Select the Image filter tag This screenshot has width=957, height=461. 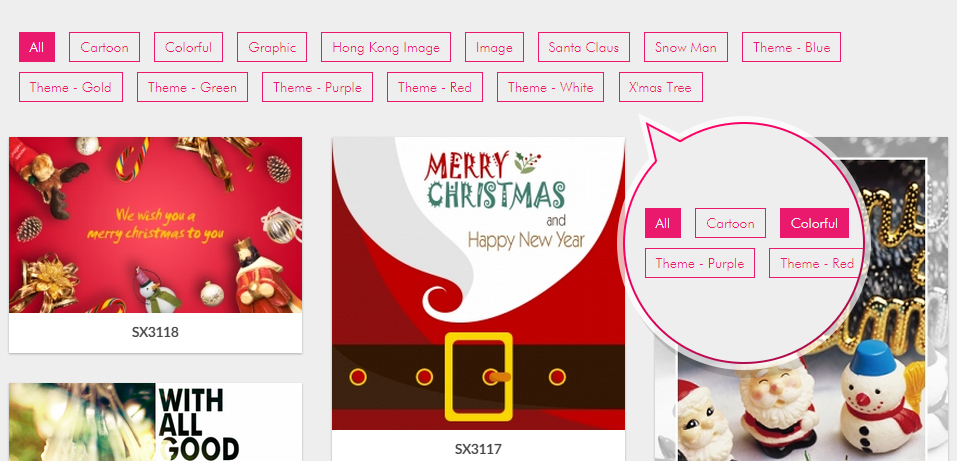[494, 47]
